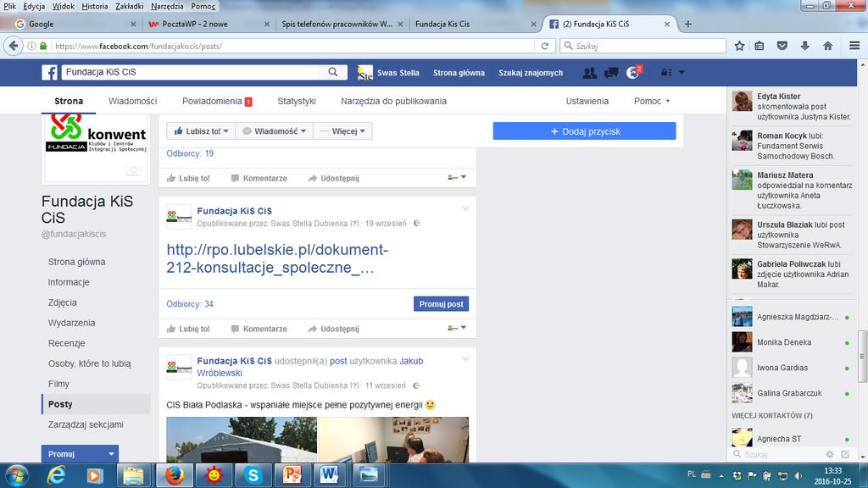The width and height of the screenshot is (868, 488).
Task: Open Windows Media Player from taskbar
Action: coord(94,476)
